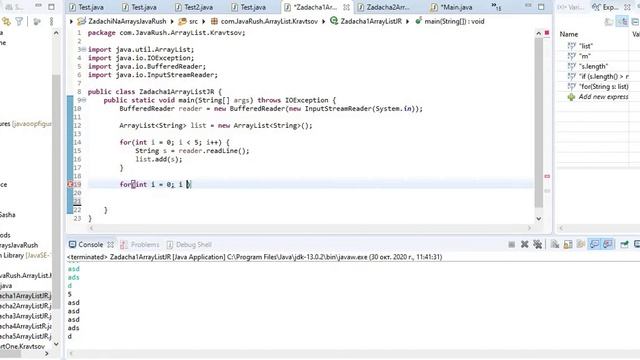640x360 pixels.
Task: Click the Package Explorer scroll down arrow
Action: click(56, 344)
